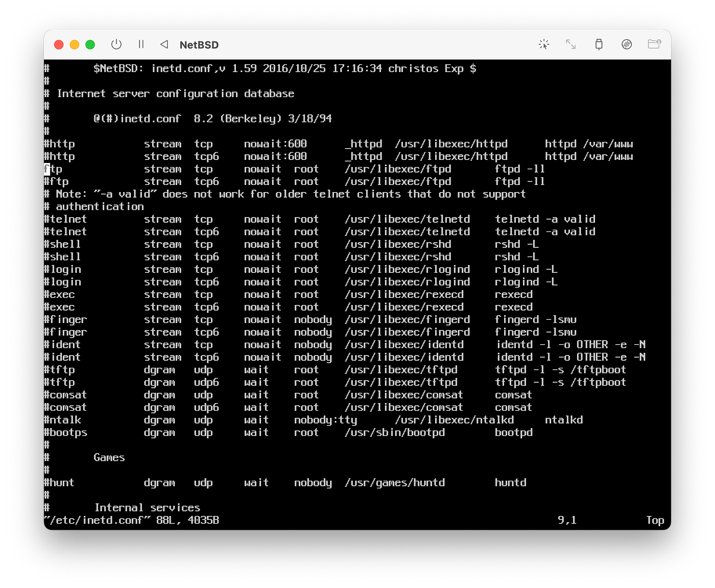The height and width of the screenshot is (588, 715).
Task: Click "_httpd" in the #http tcp6 row
Action: (363, 156)
